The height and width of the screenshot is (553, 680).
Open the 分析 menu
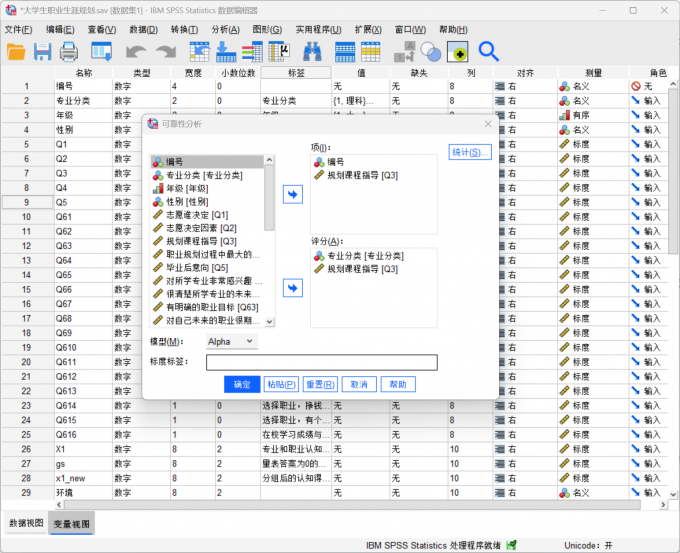[226, 29]
